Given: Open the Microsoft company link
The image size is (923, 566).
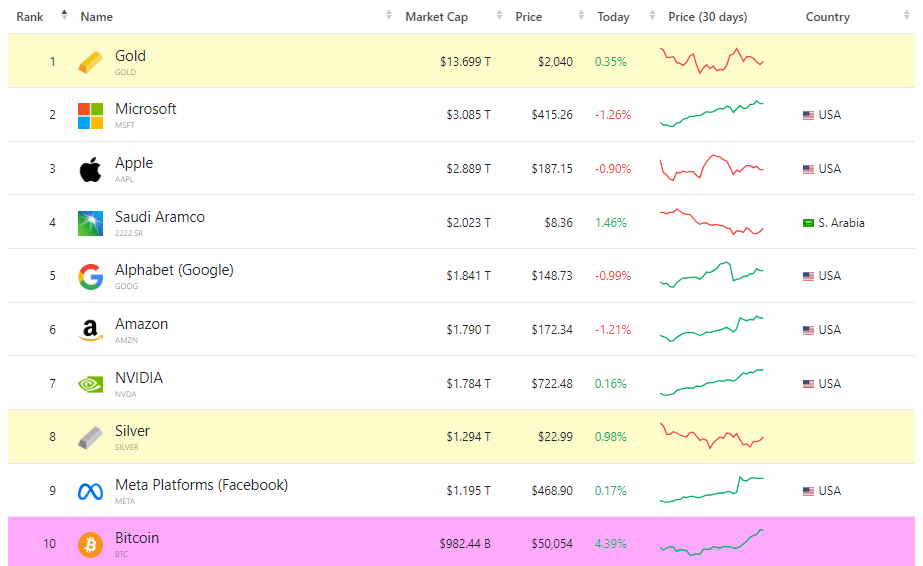Looking at the screenshot, I should coord(145,109).
